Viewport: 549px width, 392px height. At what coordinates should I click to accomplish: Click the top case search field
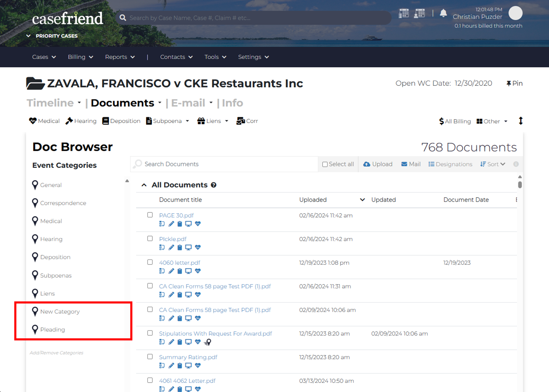(x=253, y=18)
